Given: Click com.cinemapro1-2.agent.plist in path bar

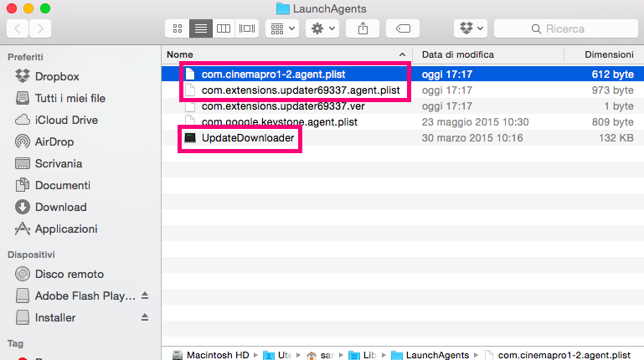Looking at the screenshot, I should (x=558, y=355).
